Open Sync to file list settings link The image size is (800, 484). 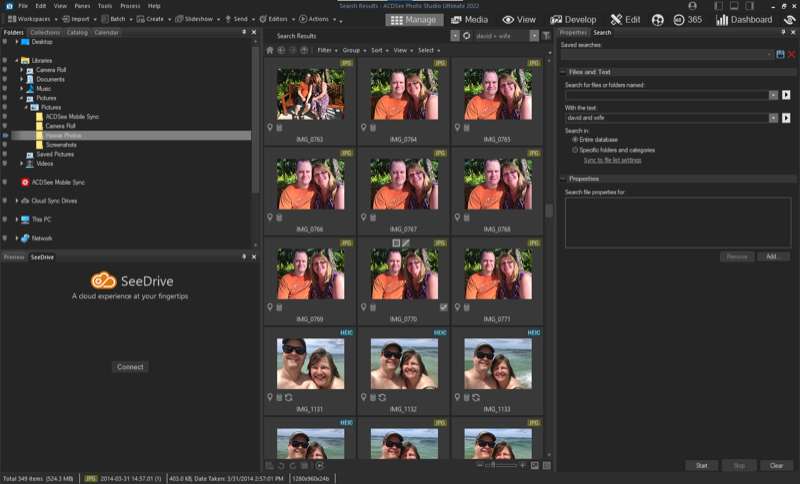[612, 160]
